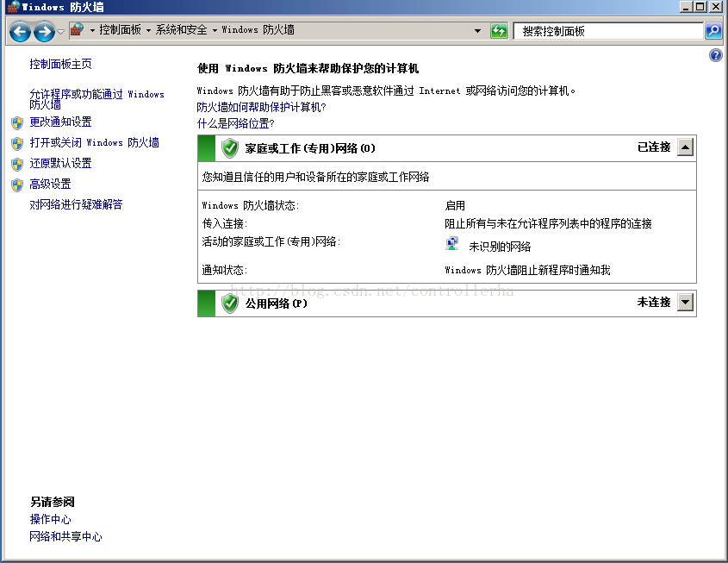Image resolution: width=728 pixels, height=563 pixels.
Task: Close the Windows 防火墙 window
Action: (715, 7)
